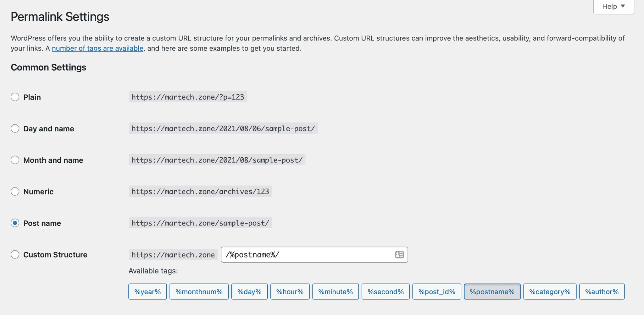Add the %year% tag
Image resolution: width=644 pixels, height=315 pixels.
point(147,292)
